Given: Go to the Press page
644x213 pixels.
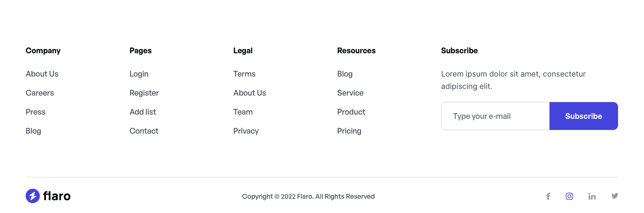Looking at the screenshot, I should 36,112.
